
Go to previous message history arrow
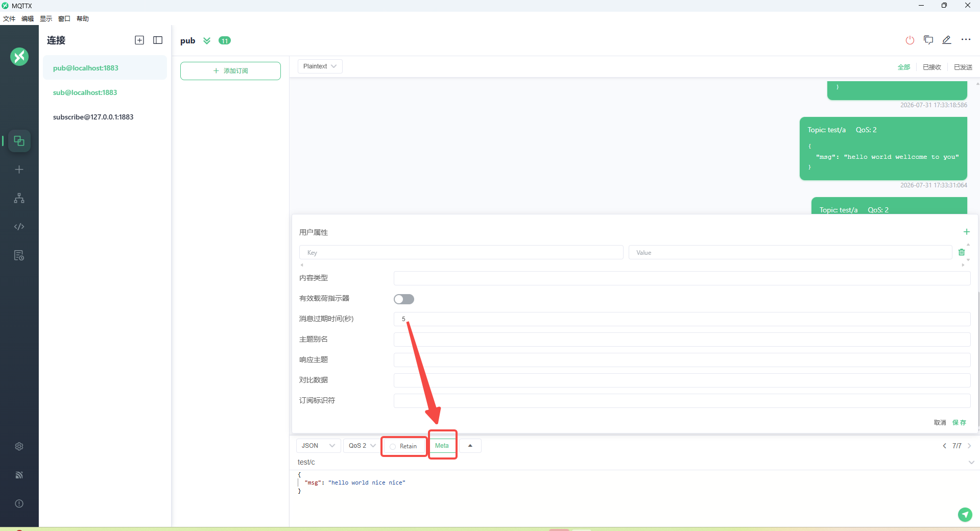click(945, 446)
